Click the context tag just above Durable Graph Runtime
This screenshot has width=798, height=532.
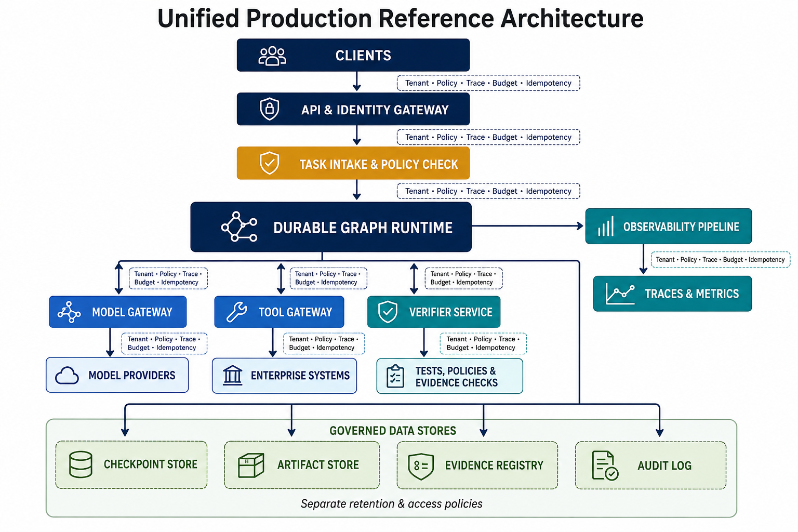(x=488, y=191)
